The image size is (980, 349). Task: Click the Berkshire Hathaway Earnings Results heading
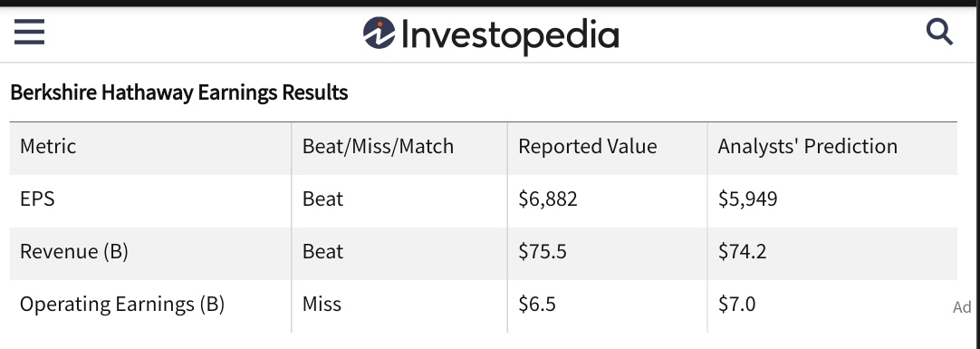coord(178,92)
